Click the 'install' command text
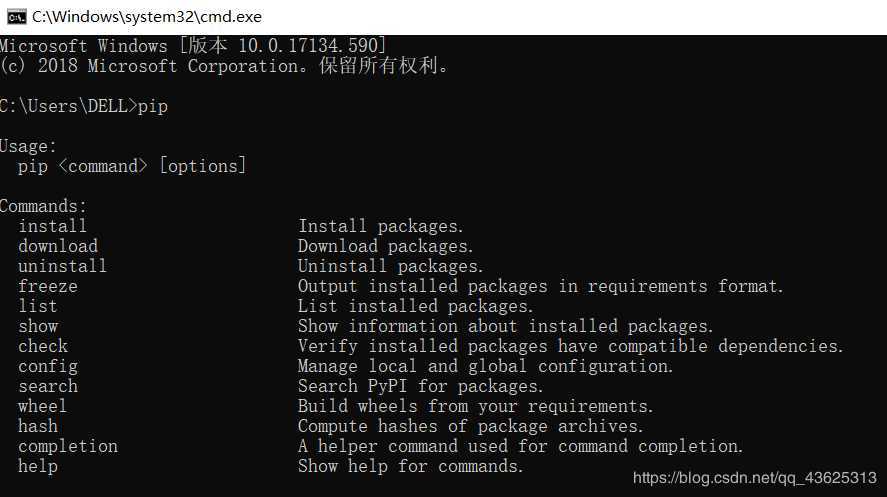 point(53,226)
